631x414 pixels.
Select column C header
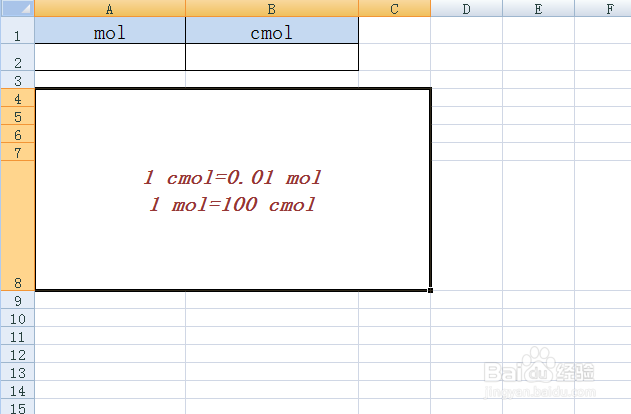tap(394, 8)
